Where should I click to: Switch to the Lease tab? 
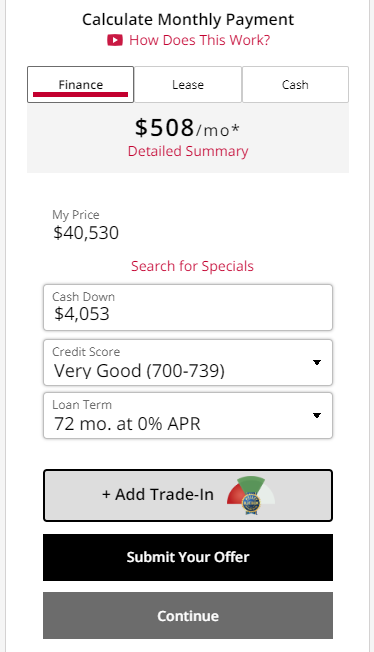click(x=188, y=84)
